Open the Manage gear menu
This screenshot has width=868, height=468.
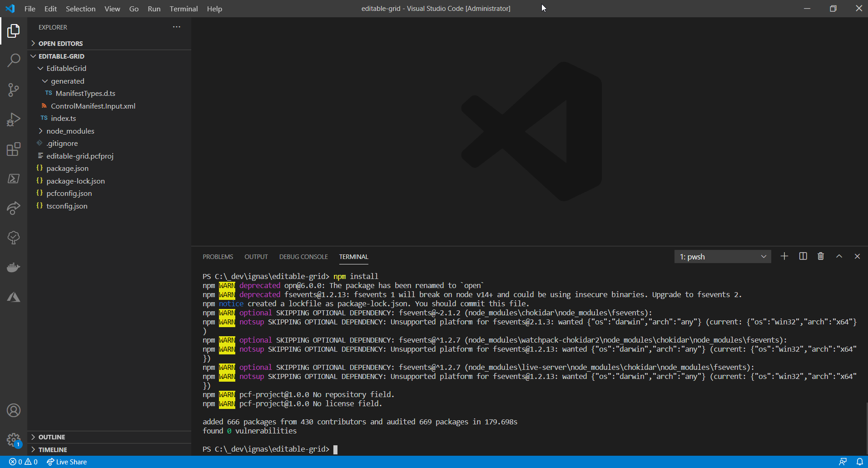[14, 440]
